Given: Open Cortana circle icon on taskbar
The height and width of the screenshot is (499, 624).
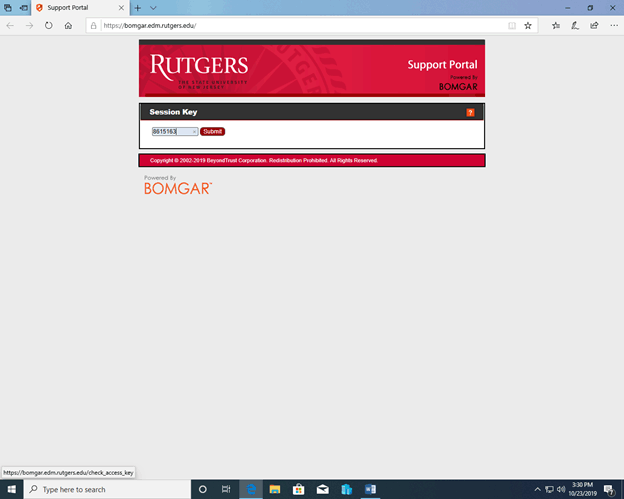Looking at the screenshot, I should [203, 489].
